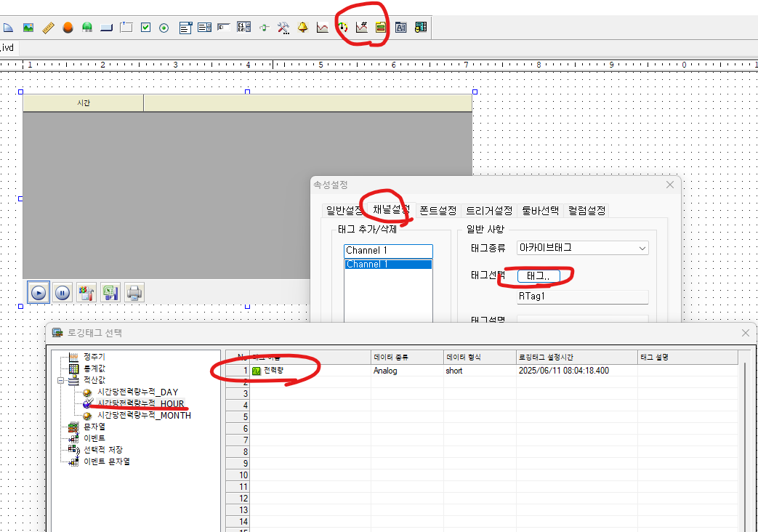This screenshot has height=532, width=758.
Task: Click the 태그.. button in 속성설정 dialog
Action: click(537, 276)
